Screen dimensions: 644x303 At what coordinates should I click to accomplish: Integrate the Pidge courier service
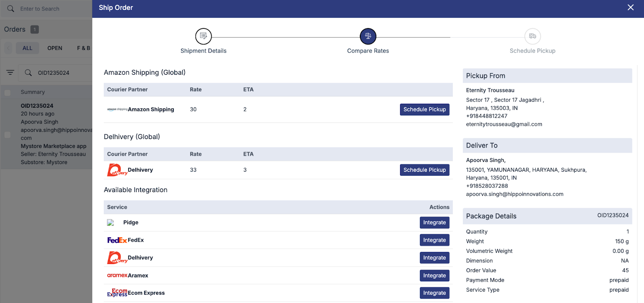click(434, 223)
